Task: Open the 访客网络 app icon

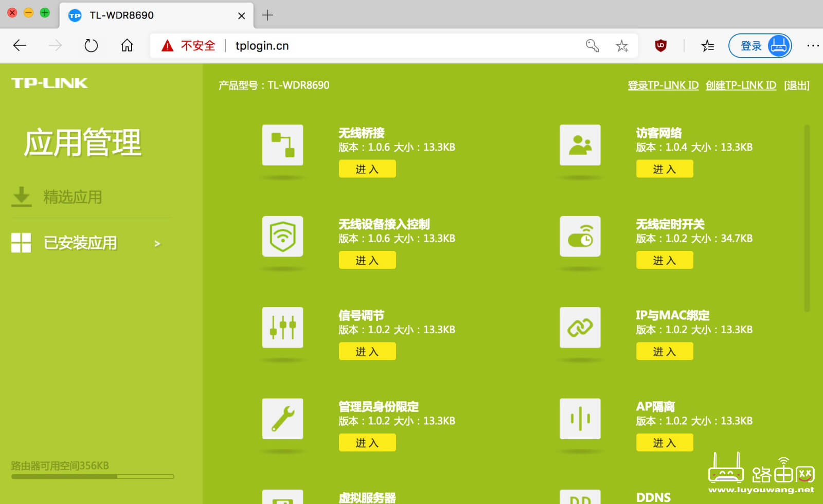Action: tap(580, 146)
